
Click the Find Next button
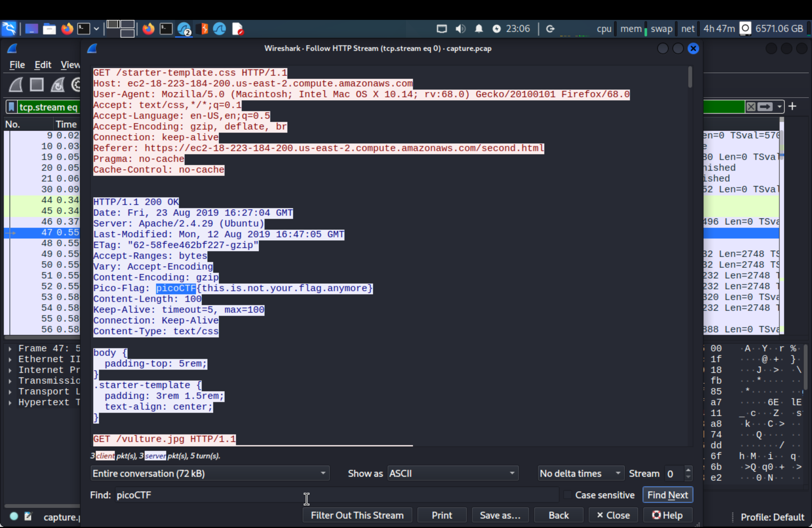(x=668, y=495)
